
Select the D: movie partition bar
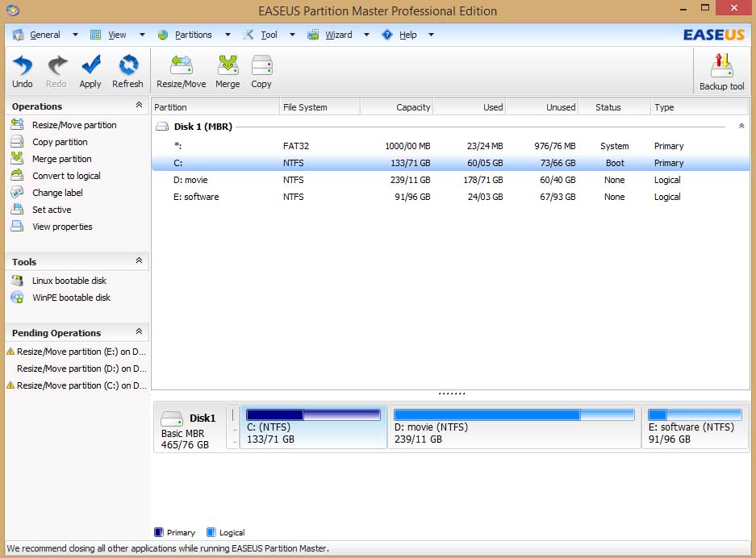point(514,427)
